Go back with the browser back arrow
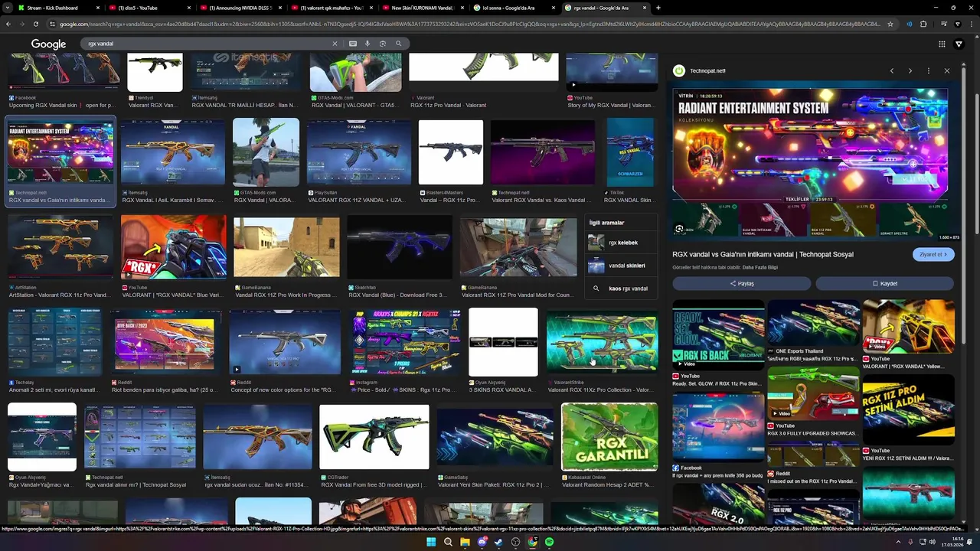 [x=8, y=24]
